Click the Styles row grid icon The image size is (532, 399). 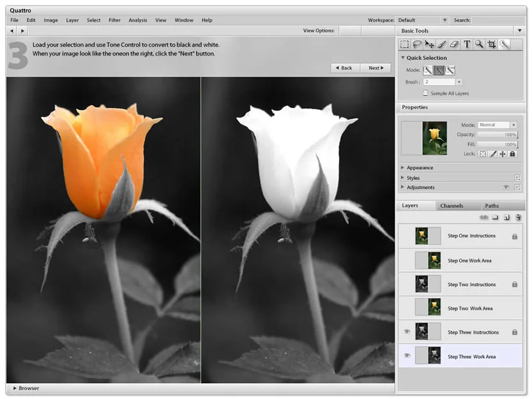click(517, 177)
